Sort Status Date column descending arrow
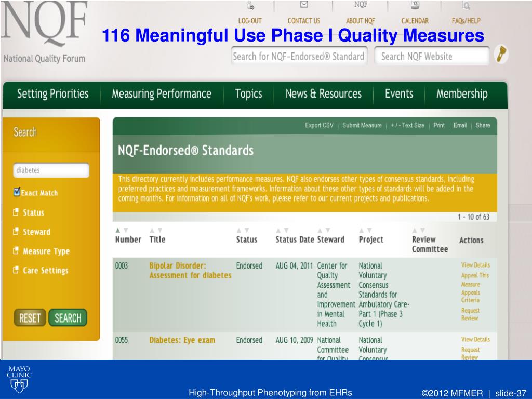Image resolution: width=532 pixels, height=399 pixels. pos(286,230)
